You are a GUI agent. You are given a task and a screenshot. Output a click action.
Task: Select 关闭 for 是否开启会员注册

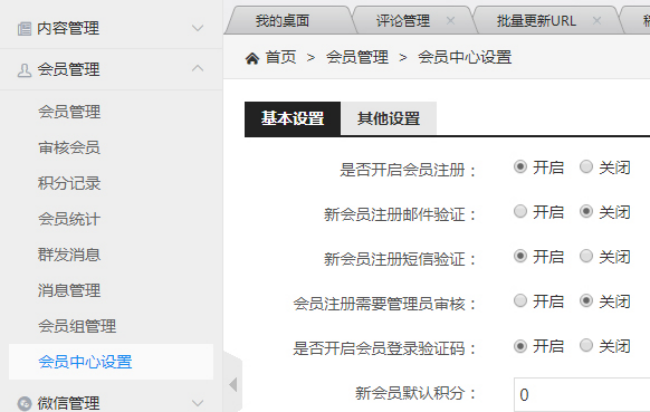[x=586, y=167]
